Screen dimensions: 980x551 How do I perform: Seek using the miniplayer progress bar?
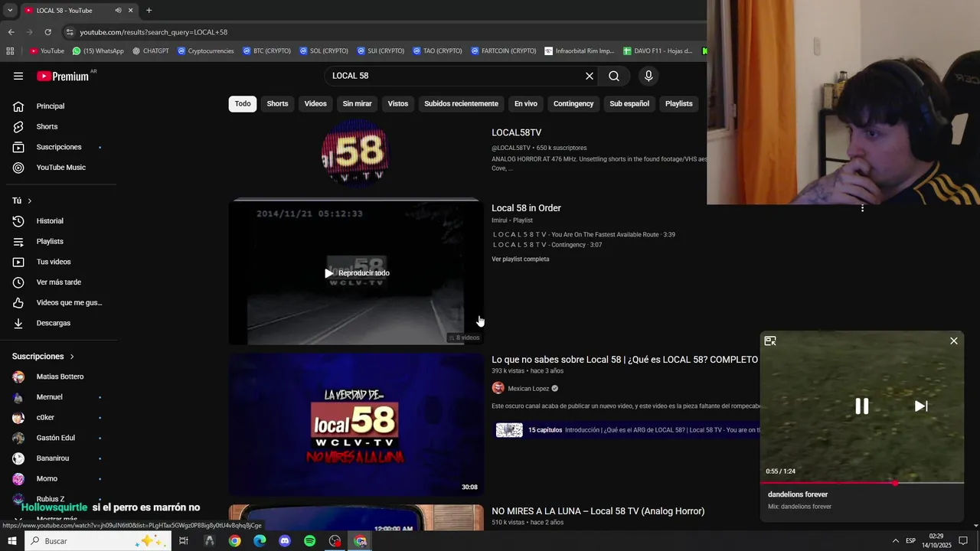(x=862, y=483)
